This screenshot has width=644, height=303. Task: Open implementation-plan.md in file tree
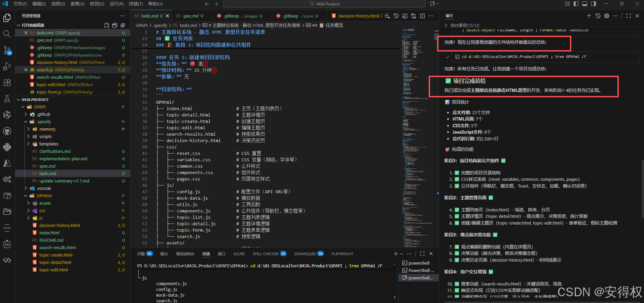(63, 159)
